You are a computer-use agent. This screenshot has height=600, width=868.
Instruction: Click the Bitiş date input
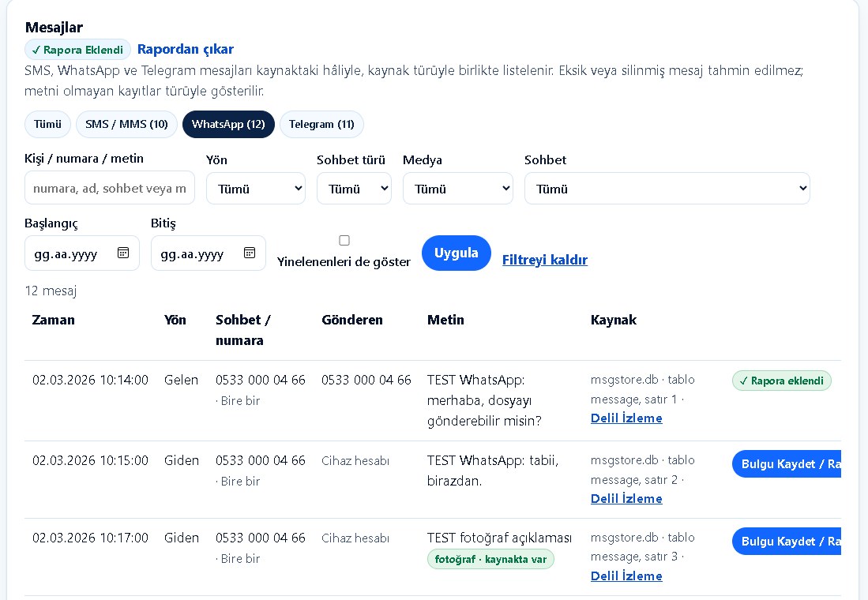pyautogui.click(x=209, y=253)
